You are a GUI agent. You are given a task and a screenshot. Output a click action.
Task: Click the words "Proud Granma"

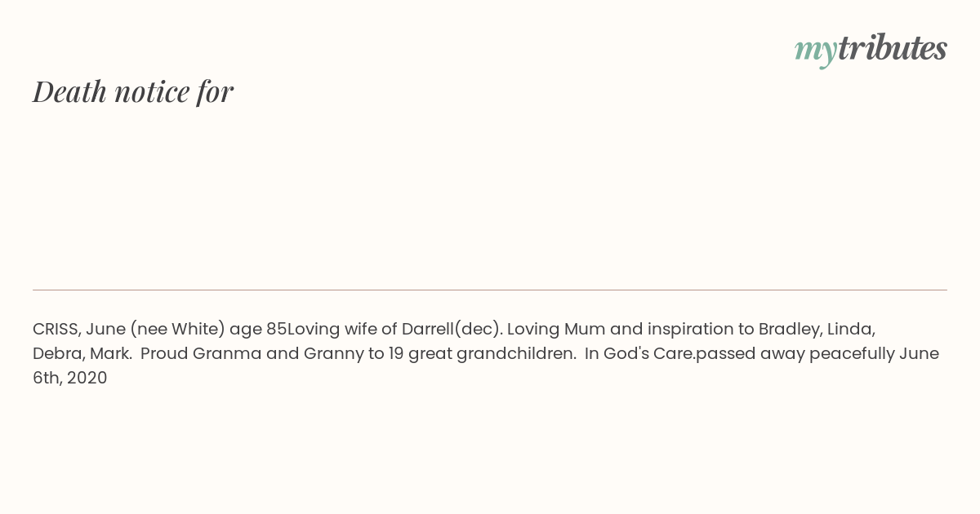201,354
